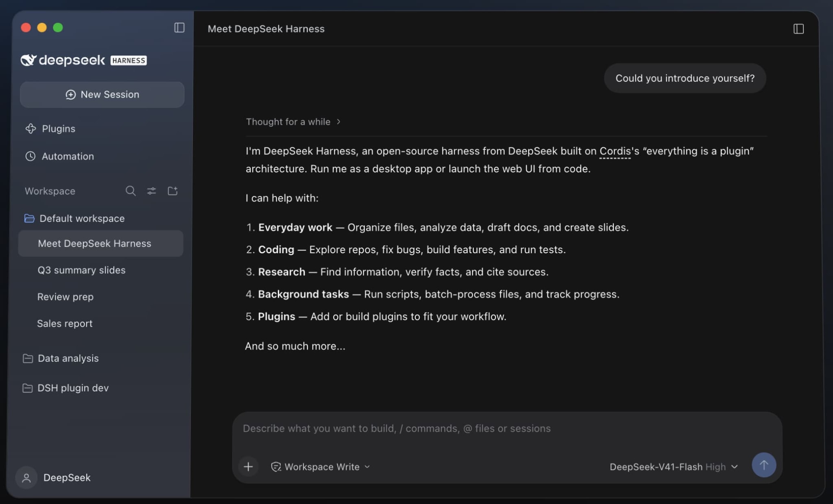Image resolution: width=833 pixels, height=504 pixels.
Task: Send message with the arrow button
Action: pyautogui.click(x=763, y=465)
